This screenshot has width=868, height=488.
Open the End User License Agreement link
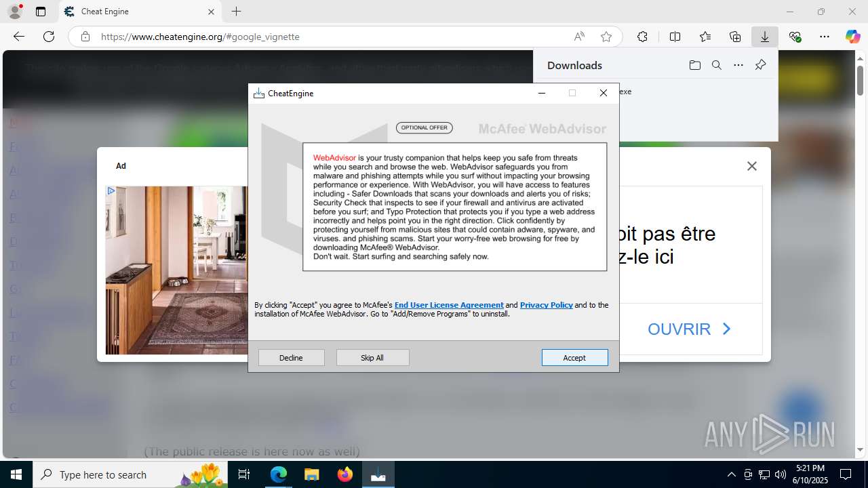[449, 305]
